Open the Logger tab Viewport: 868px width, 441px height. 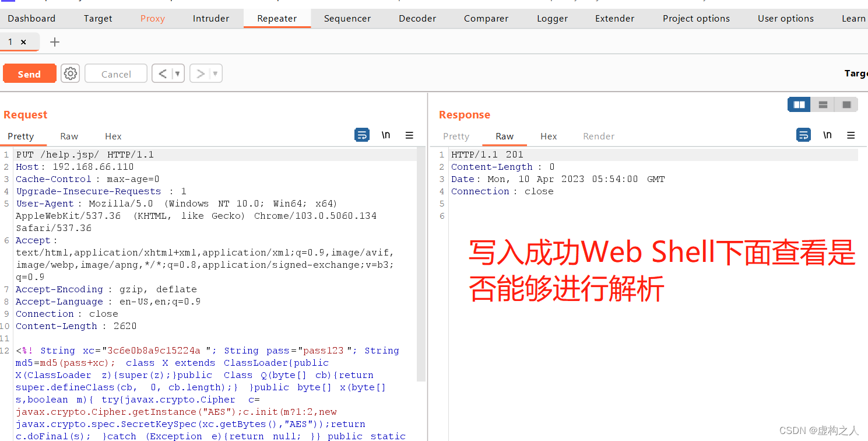[552, 18]
